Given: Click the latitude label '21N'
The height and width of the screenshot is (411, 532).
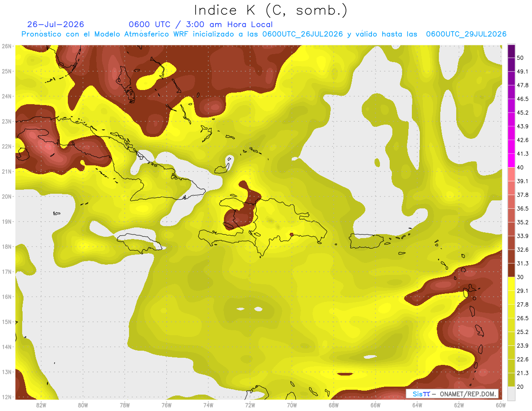Looking at the screenshot, I should click(x=7, y=171).
